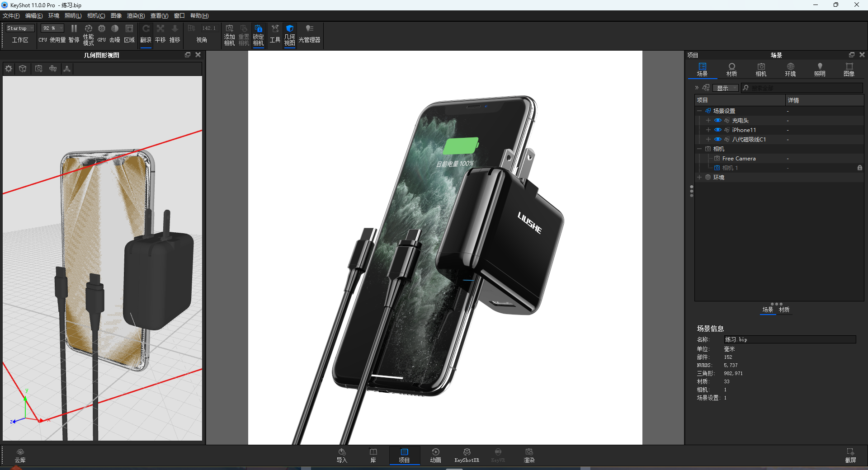Open the 编辑(E) menu
The height and width of the screenshot is (470, 868).
point(34,16)
